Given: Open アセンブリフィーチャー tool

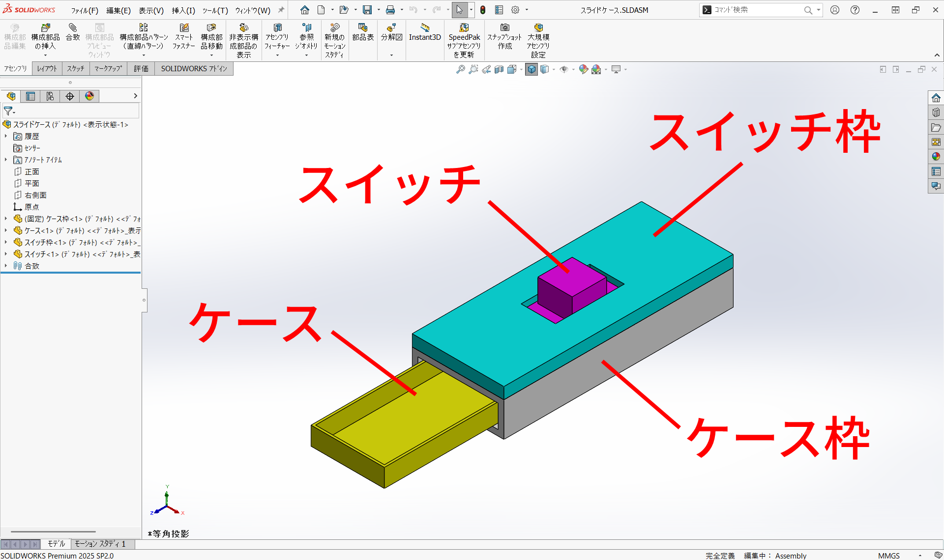Looking at the screenshot, I should 277,37.
